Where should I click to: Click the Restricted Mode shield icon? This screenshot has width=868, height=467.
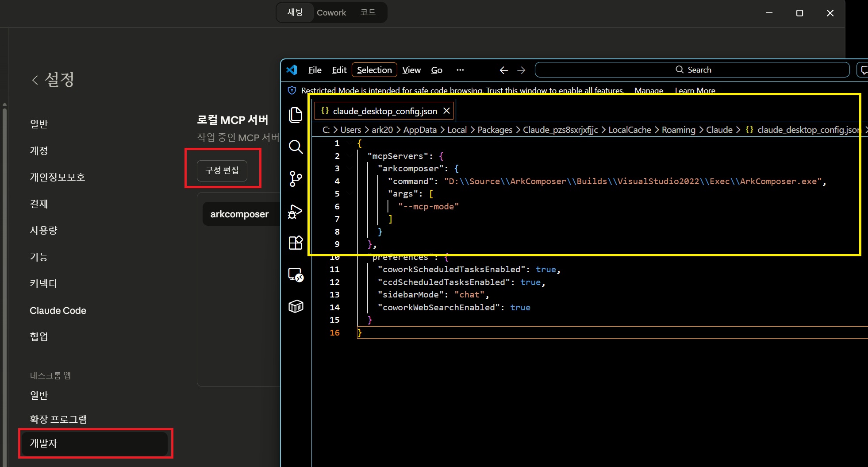[x=292, y=90]
